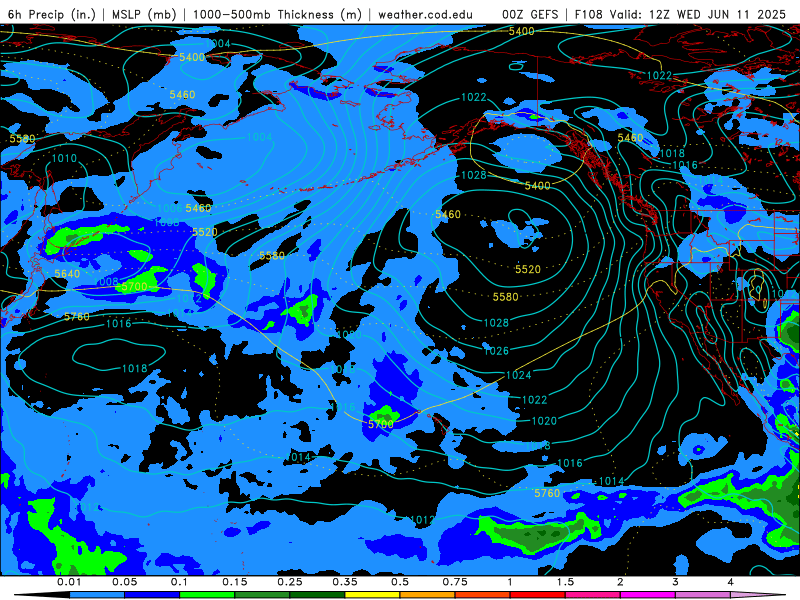The image size is (800, 600).
Task: Click the 0.01 legend value
Action: click(69, 582)
